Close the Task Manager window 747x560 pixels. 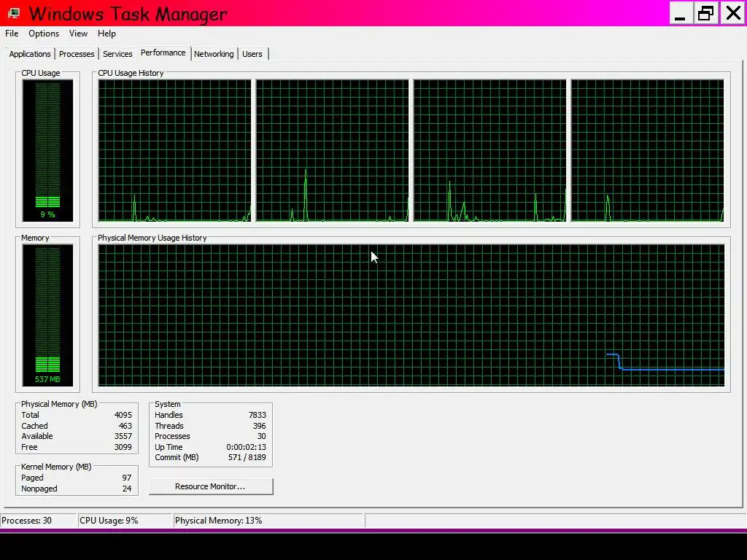[x=732, y=13]
